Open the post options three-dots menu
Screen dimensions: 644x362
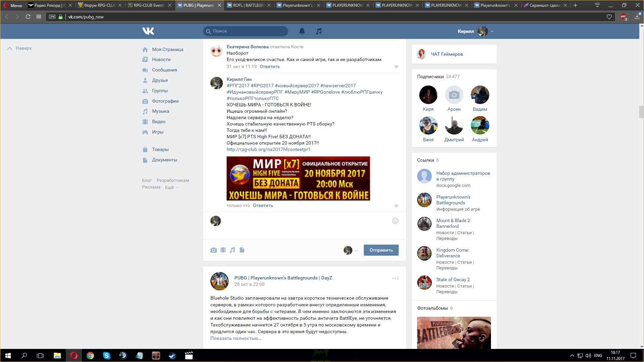click(395, 278)
